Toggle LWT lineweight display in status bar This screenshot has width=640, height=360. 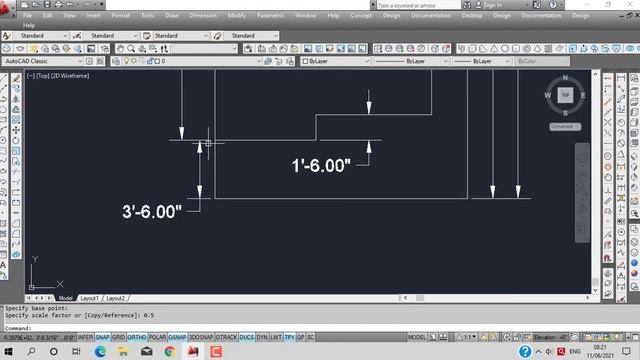coord(276,337)
